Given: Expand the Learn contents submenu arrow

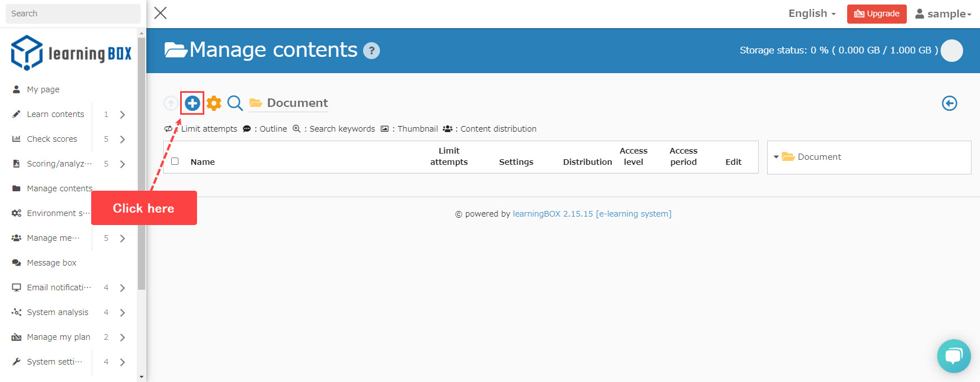Looking at the screenshot, I should tap(122, 114).
